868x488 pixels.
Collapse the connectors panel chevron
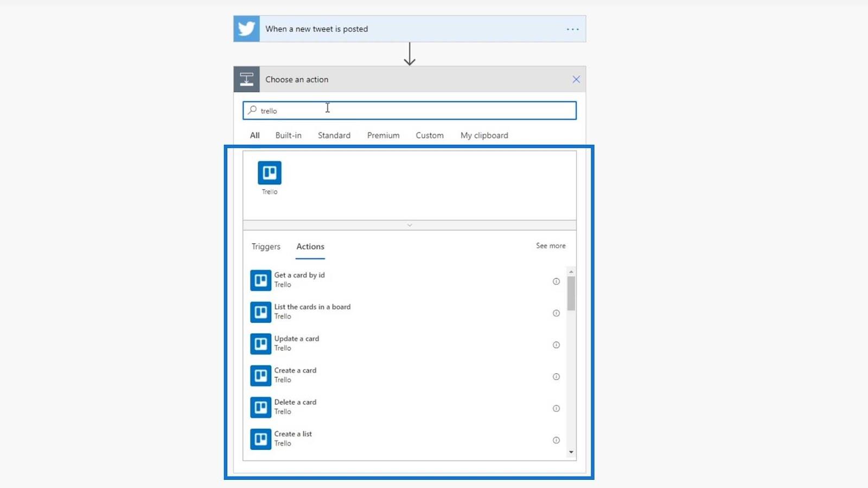tap(410, 225)
